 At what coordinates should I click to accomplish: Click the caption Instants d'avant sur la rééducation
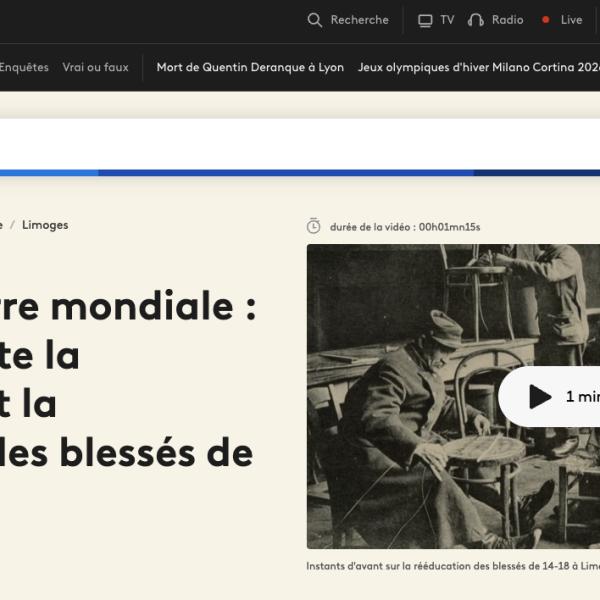pos(453,566)
